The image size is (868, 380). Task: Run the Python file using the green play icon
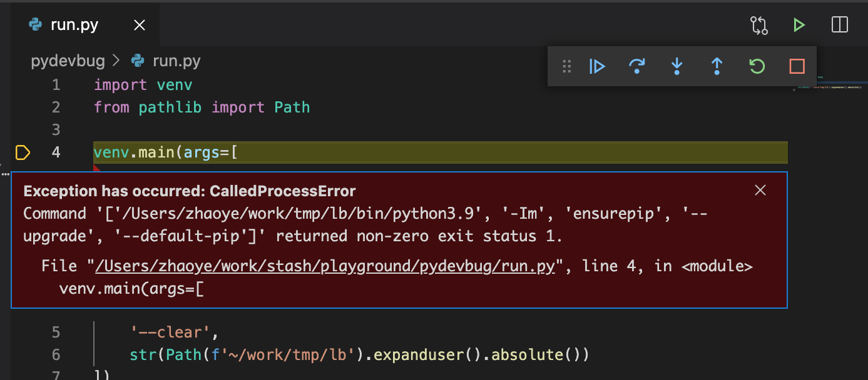click(799, 25)
